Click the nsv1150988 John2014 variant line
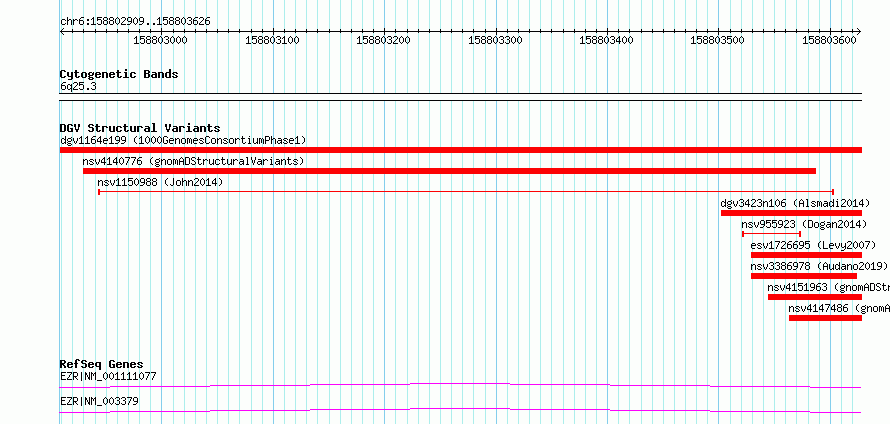This screenshot has height=424, width=890. 466,192
